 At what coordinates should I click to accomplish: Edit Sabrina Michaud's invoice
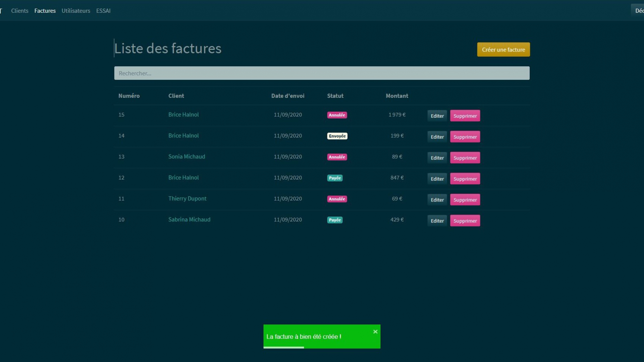coord(437,221)
